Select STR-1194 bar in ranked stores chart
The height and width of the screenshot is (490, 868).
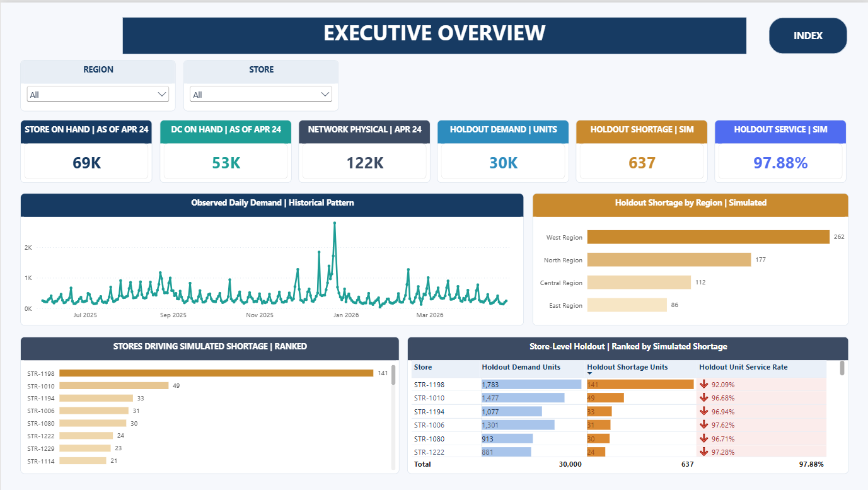(96, 398)
